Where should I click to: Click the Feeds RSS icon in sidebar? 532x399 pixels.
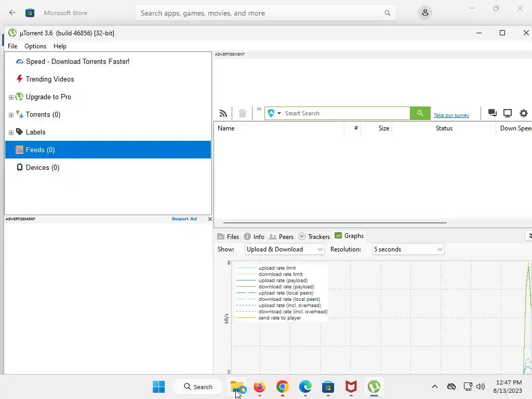pos(19,150)
